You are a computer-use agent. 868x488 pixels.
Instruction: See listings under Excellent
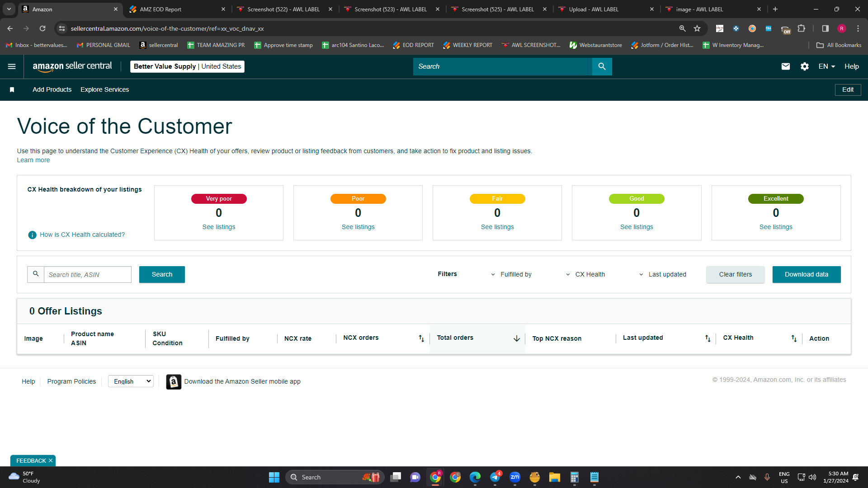[776, 227]
